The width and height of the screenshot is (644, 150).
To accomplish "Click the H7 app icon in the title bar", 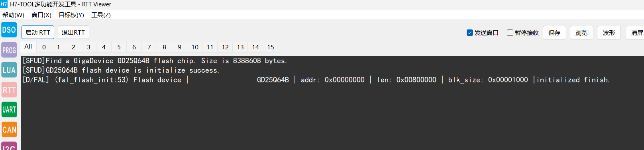I will coord(4,4).
